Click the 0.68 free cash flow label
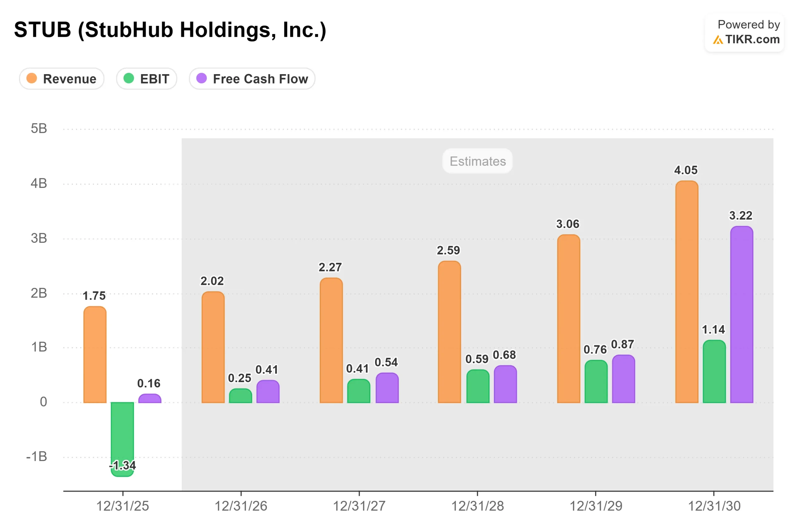 505,355
